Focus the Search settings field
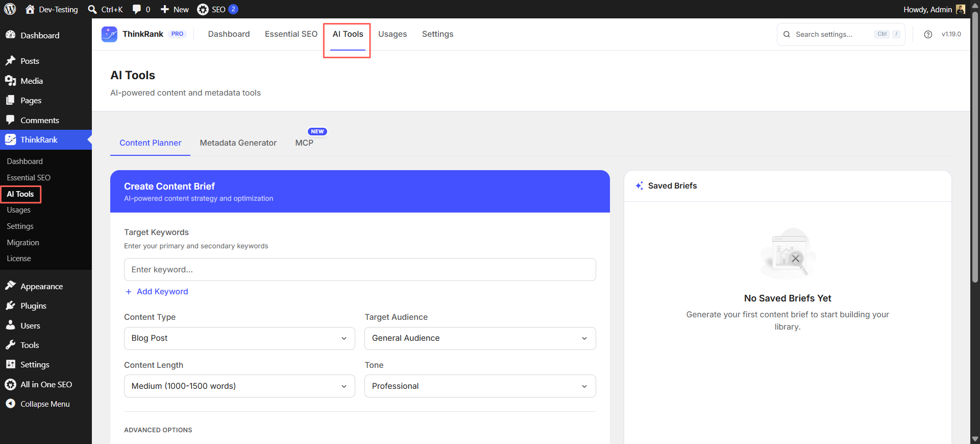Screen dimensions: 980x444 841,34
